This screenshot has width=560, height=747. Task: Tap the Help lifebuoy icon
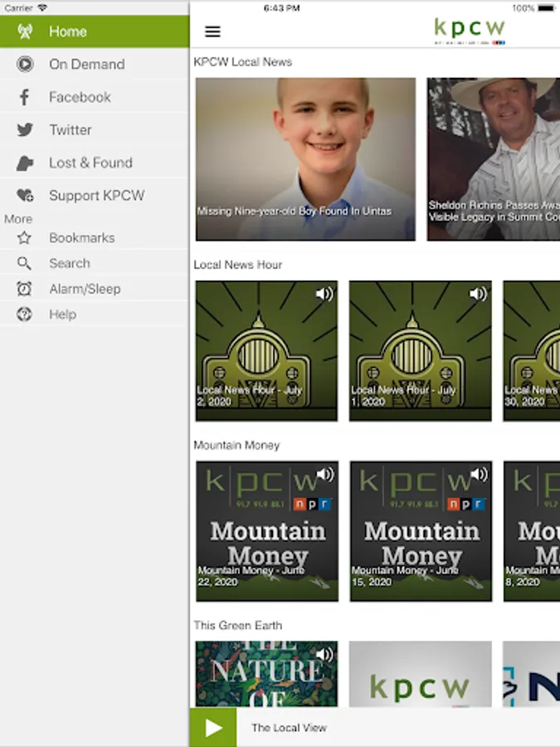[x=24, y=315]
